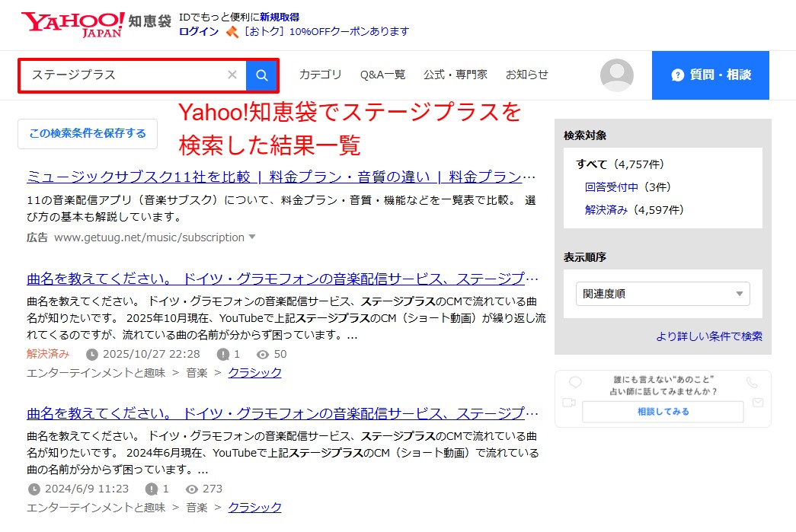
Task: Click the 質問・相談 button
Action: [710, 75]
